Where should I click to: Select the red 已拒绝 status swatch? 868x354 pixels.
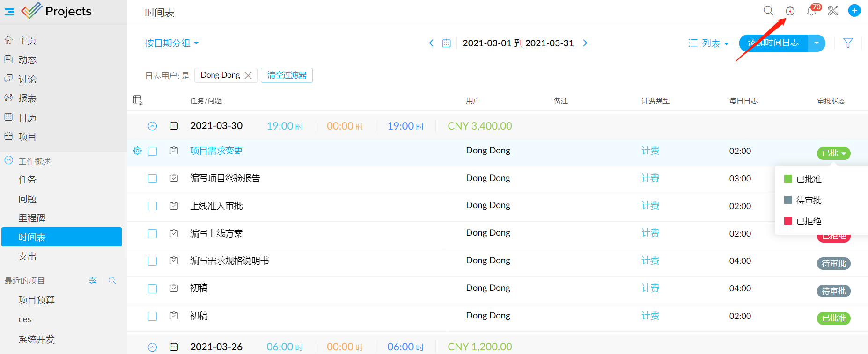(x=788, y=221)
